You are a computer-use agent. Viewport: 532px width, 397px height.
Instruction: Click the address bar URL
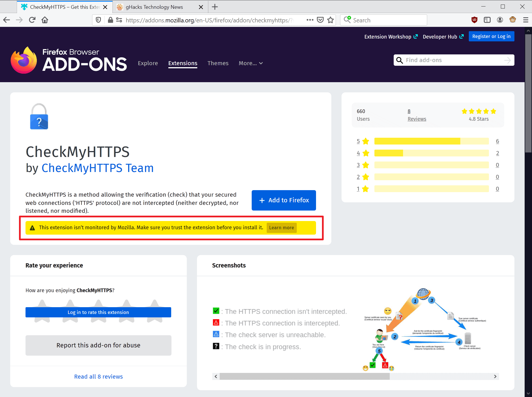click(209, 20)
